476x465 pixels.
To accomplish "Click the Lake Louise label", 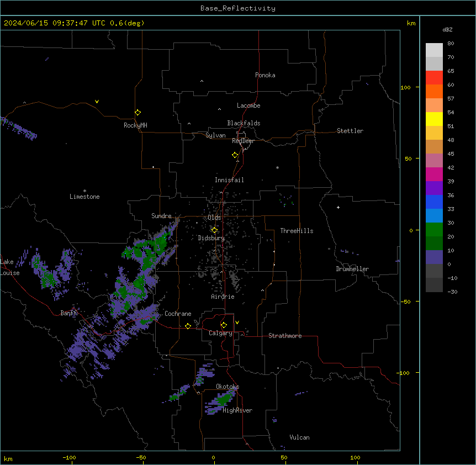I will click(10, 267).
